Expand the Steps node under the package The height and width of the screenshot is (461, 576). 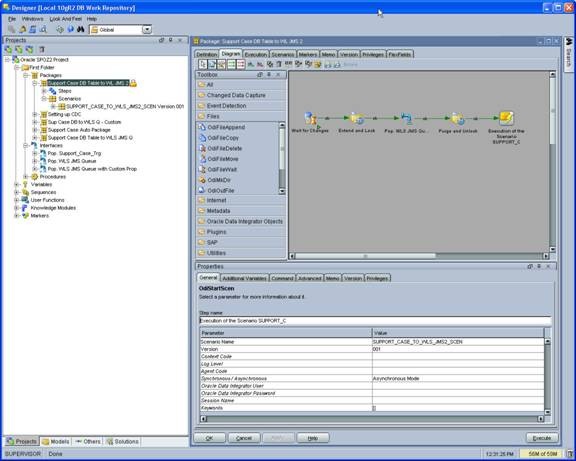click(44, 91)
